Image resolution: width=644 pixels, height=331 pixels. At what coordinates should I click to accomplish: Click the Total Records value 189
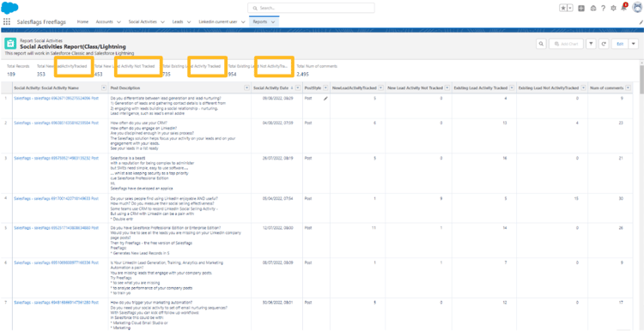pyautogui.click(x=11, y=75)
